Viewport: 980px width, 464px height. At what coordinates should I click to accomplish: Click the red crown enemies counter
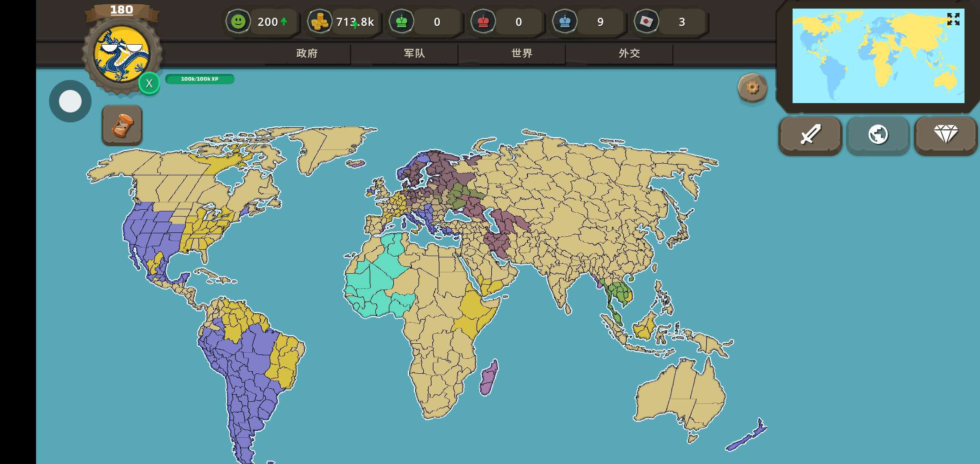483,21
